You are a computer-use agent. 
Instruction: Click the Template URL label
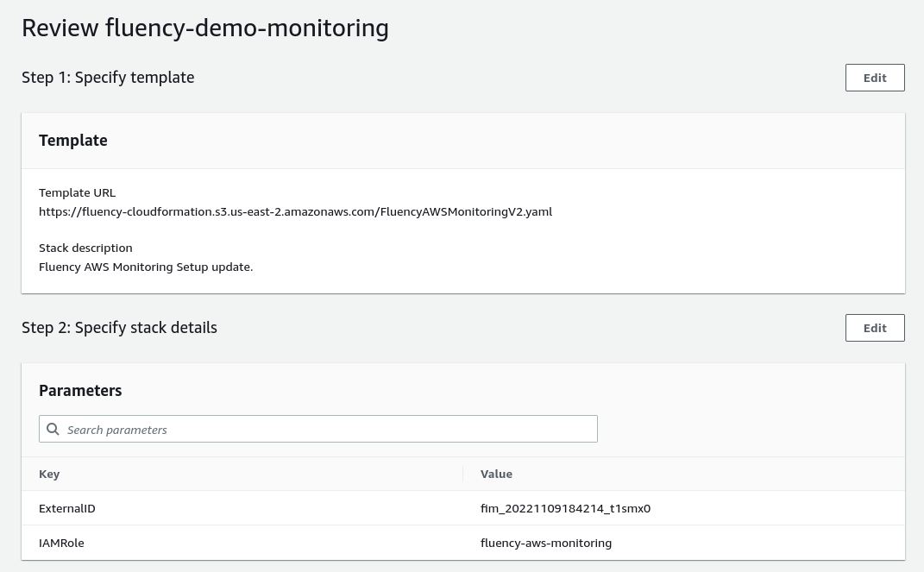click(x=77, y=192)
